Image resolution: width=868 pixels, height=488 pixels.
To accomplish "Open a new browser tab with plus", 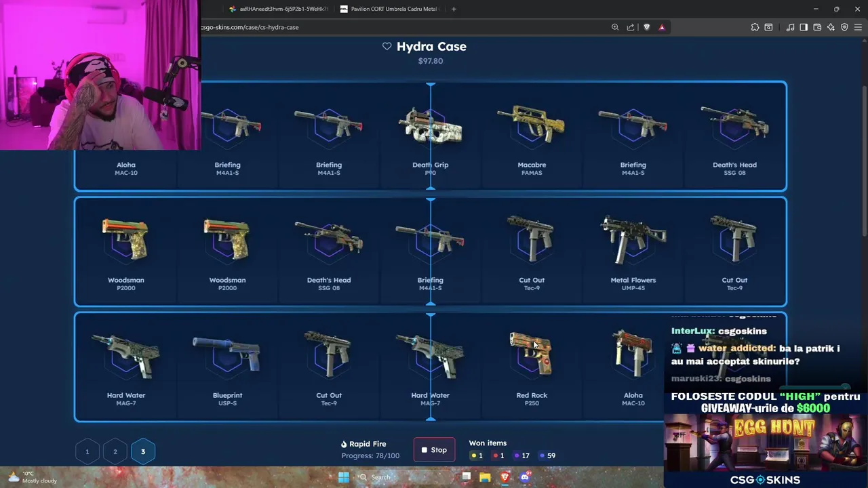I will (454, 9).
